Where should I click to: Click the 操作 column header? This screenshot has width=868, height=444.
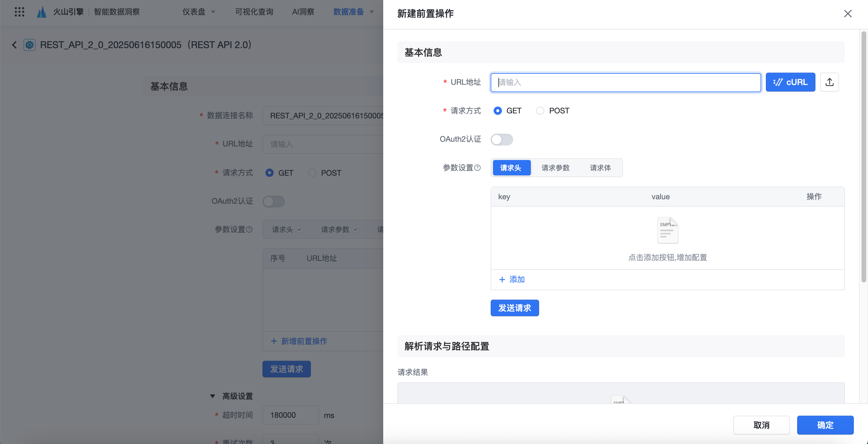pyautogui.click(x=814, y=197)
